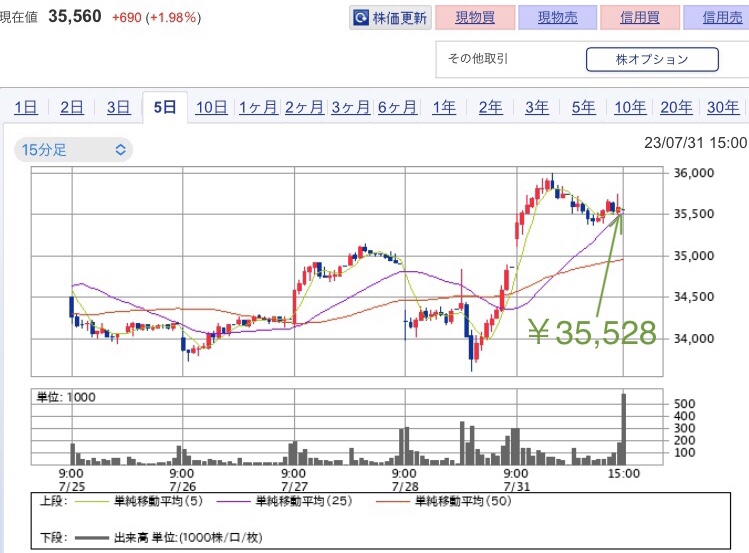This screenshot has width=749, height=553.
Task: Click the +690 (+1.98%) change text
Action: (157, 18)
